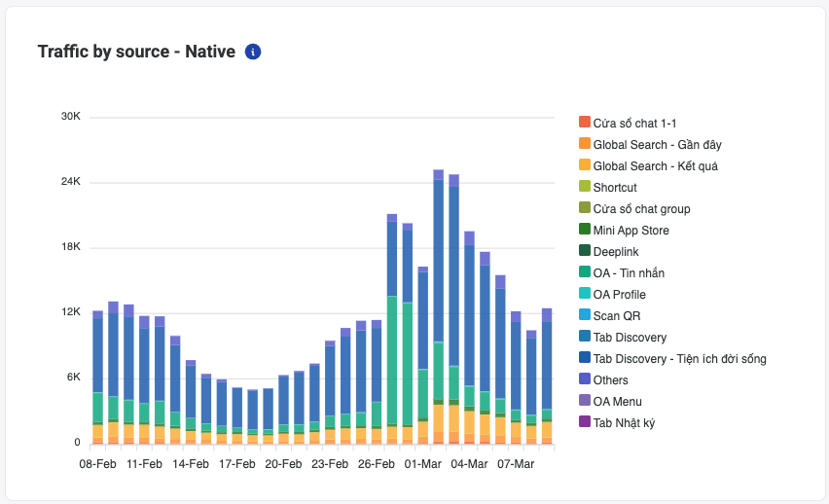Viewport: 829px width, 504px height.
Task: Hide the Global Search - Kết quả label
Action: pyautogui.click(x=656, y=166)
